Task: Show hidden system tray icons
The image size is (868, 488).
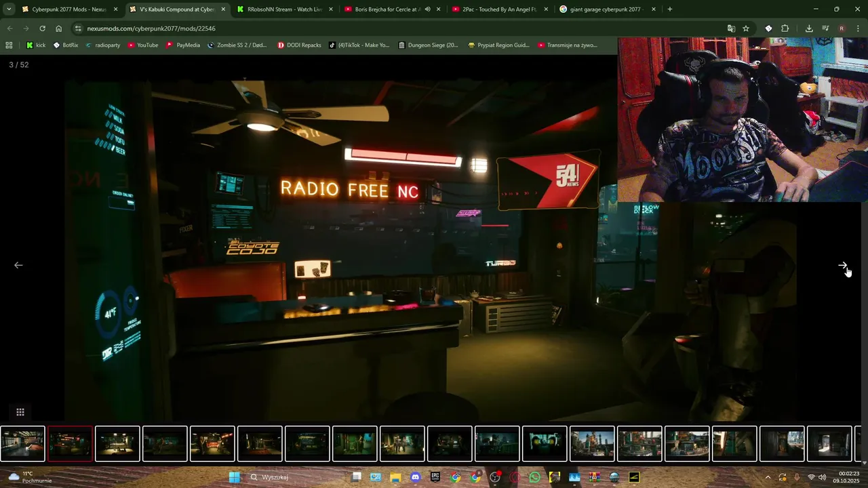Action: 768,477
